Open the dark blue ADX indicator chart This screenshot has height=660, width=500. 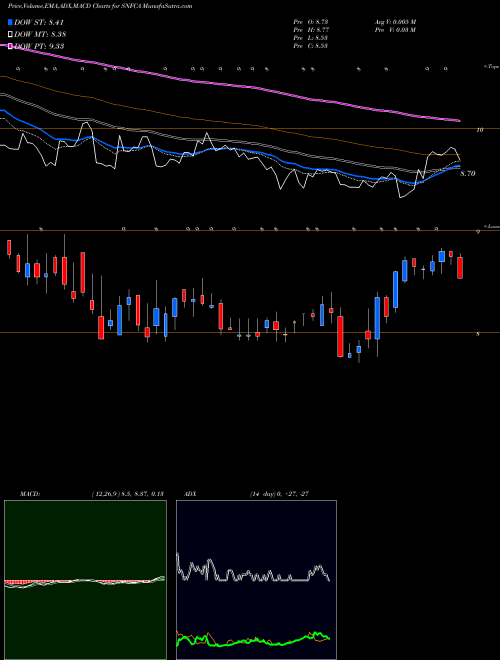[256, 580]
